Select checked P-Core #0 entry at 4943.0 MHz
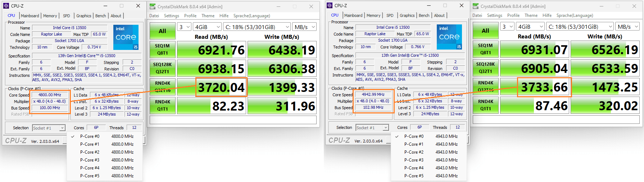 coord(429,136)
